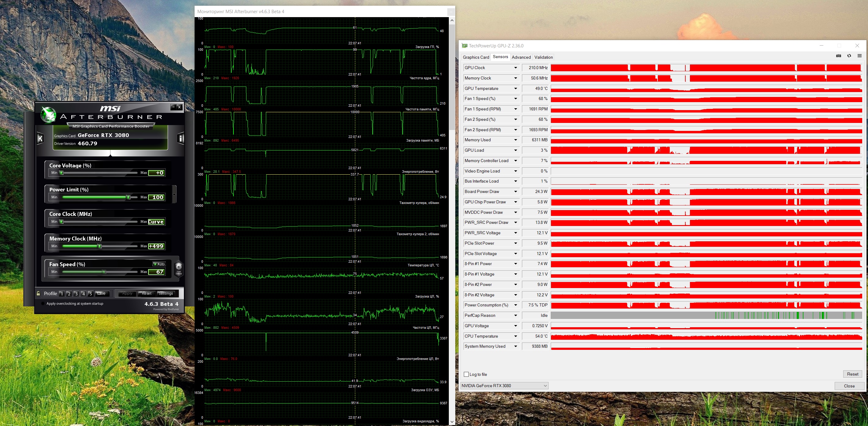Click the Afterburner info i button

[181, 139]
